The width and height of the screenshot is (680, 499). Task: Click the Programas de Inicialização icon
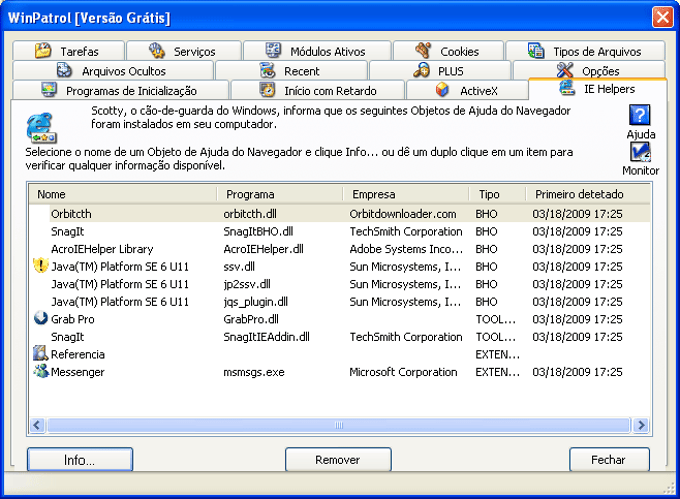(x=49, y=90)
